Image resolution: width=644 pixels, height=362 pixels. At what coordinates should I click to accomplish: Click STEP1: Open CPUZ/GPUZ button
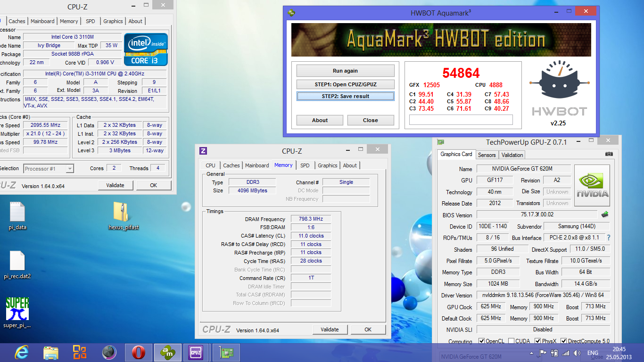[345, 84]
